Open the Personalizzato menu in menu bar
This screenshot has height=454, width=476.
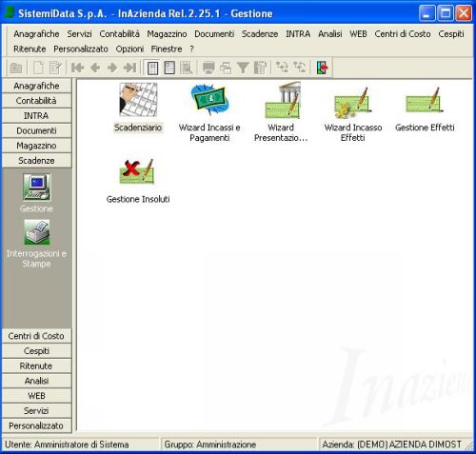click(81, 49)
